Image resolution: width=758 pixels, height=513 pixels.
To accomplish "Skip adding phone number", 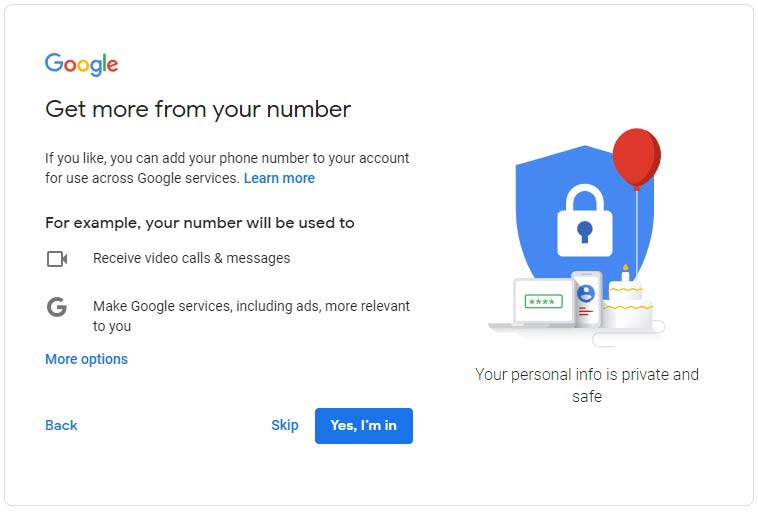I will pyautogui.click(x=285, y=425).
